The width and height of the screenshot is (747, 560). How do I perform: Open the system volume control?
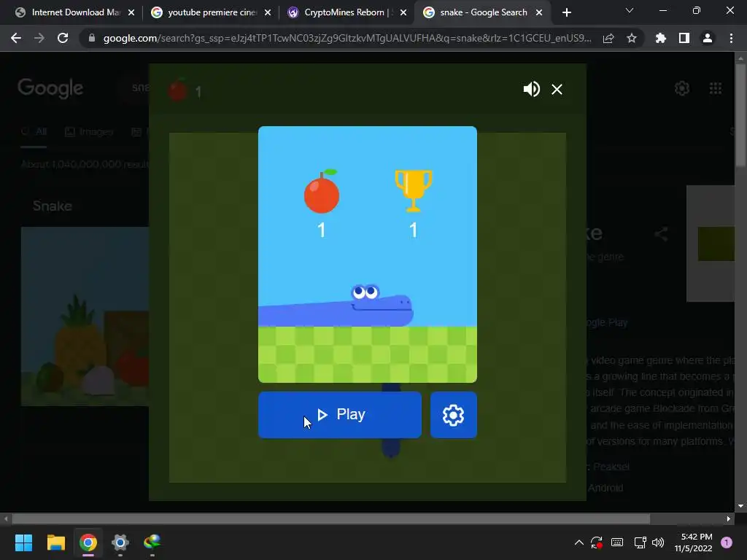click(658, 542)
